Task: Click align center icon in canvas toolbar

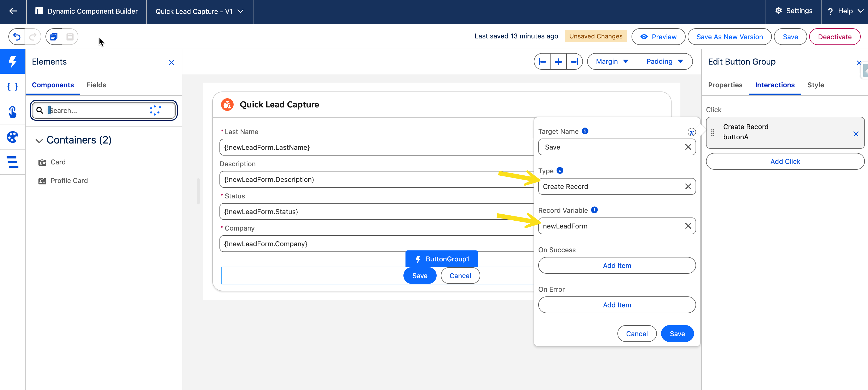Action: click(x=558, y=62)
